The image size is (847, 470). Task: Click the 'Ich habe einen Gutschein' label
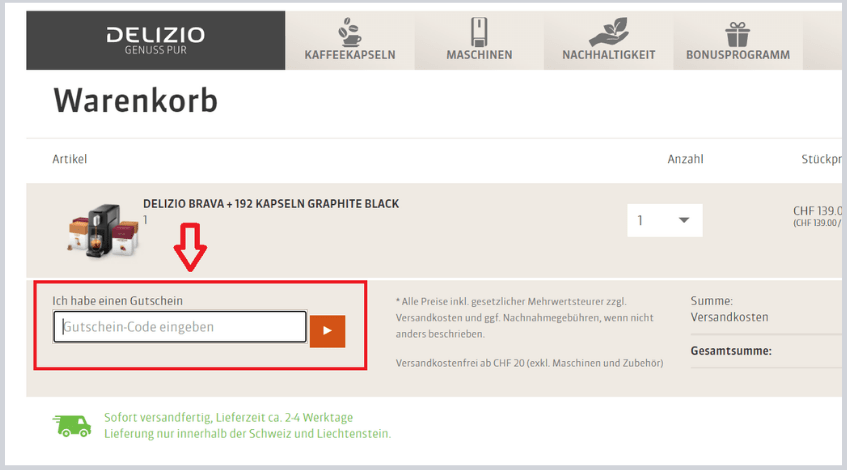coord(117,301)
